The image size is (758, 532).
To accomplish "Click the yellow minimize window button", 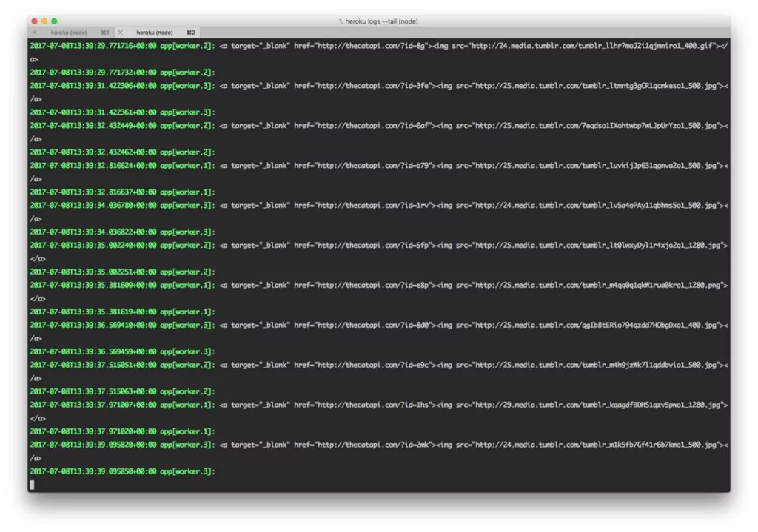I will 44,21.
